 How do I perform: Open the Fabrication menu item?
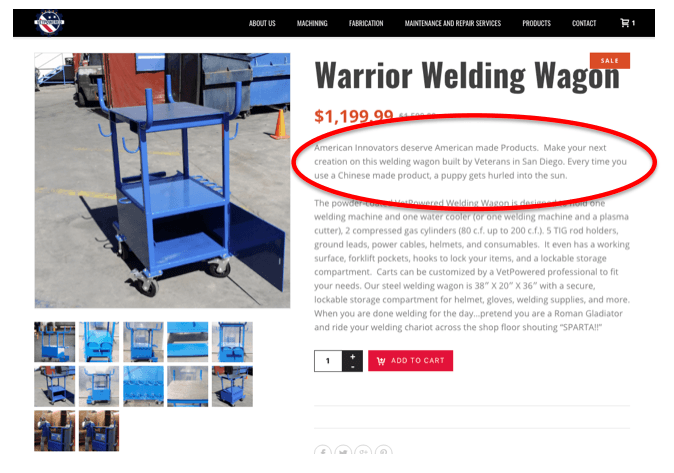tap(366, 23)
